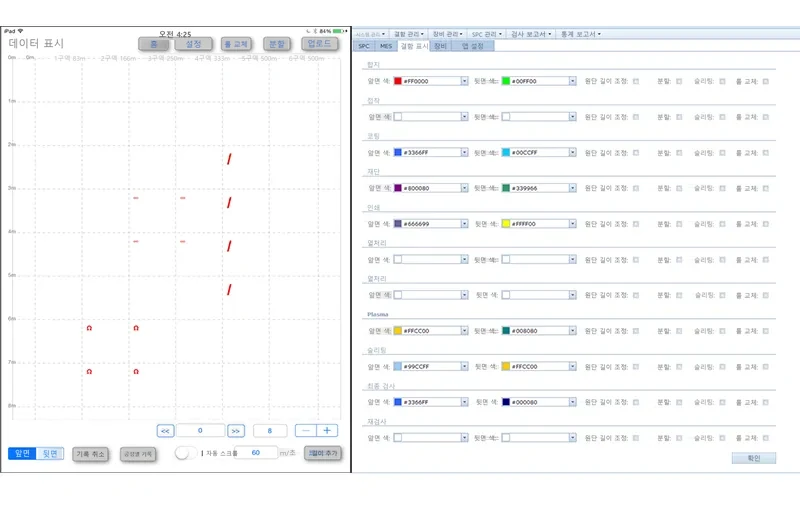
Task: Switch to the SPC tab
Action: coord(364,46)
